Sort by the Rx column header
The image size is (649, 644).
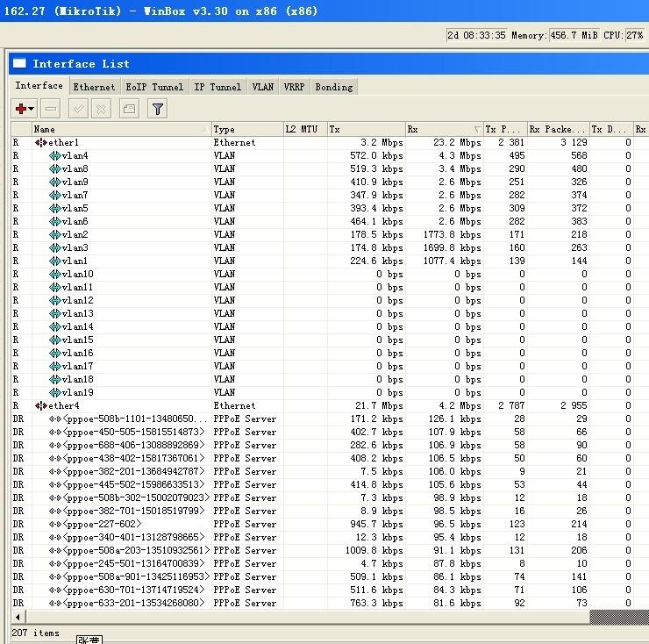point(445,129)
